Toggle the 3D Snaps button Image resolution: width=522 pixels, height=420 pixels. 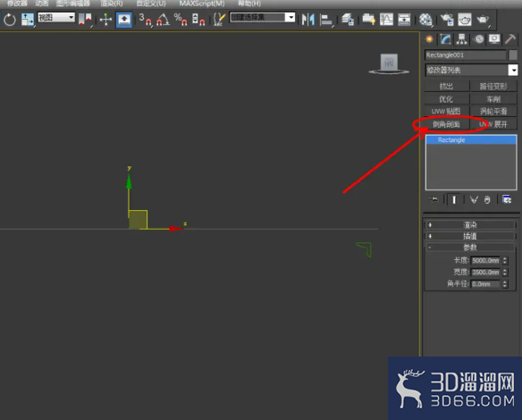(x=145, y=20)
